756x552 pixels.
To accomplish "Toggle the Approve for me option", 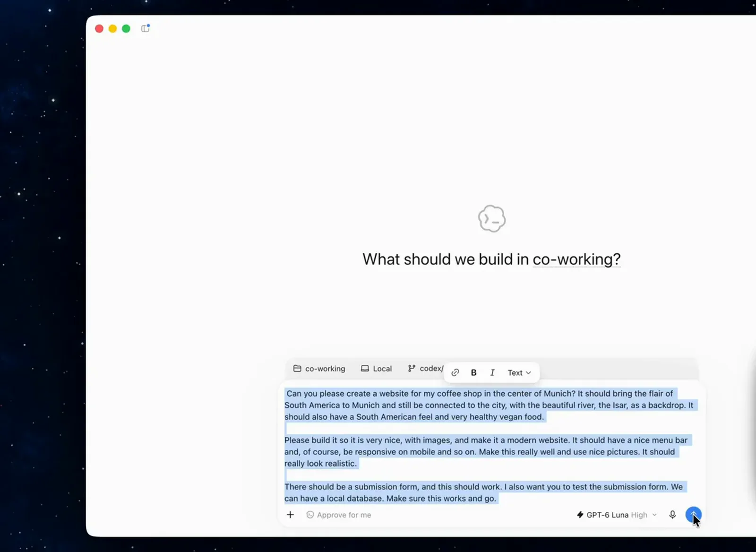I will [339, 515].
